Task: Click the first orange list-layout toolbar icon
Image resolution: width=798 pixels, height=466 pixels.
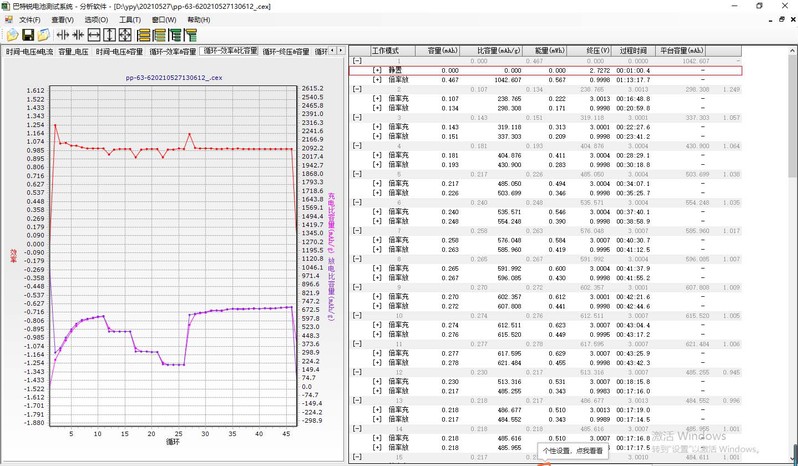Action: click(x=144, y=35)
